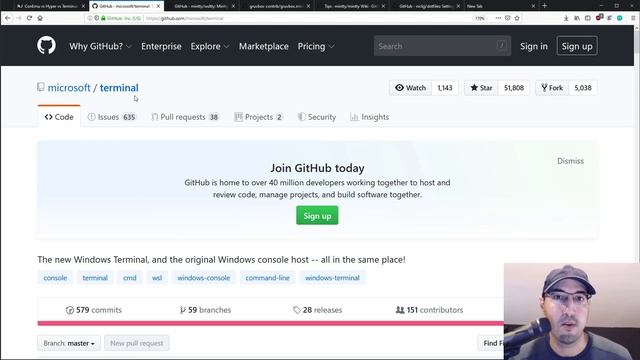
Task: Open Firefox library icon
Action: [577, 18]
